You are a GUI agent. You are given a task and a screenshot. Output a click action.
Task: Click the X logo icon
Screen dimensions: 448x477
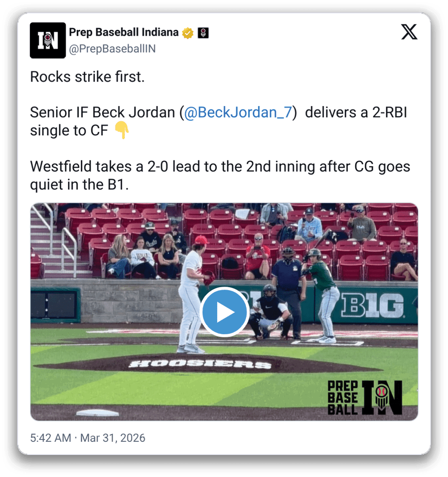409,32
